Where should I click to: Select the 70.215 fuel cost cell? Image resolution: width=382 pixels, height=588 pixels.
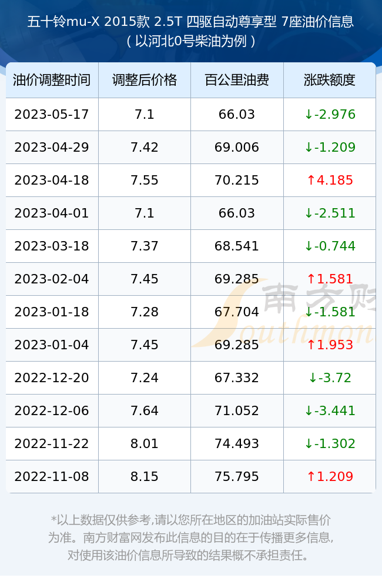coord(237,181)
